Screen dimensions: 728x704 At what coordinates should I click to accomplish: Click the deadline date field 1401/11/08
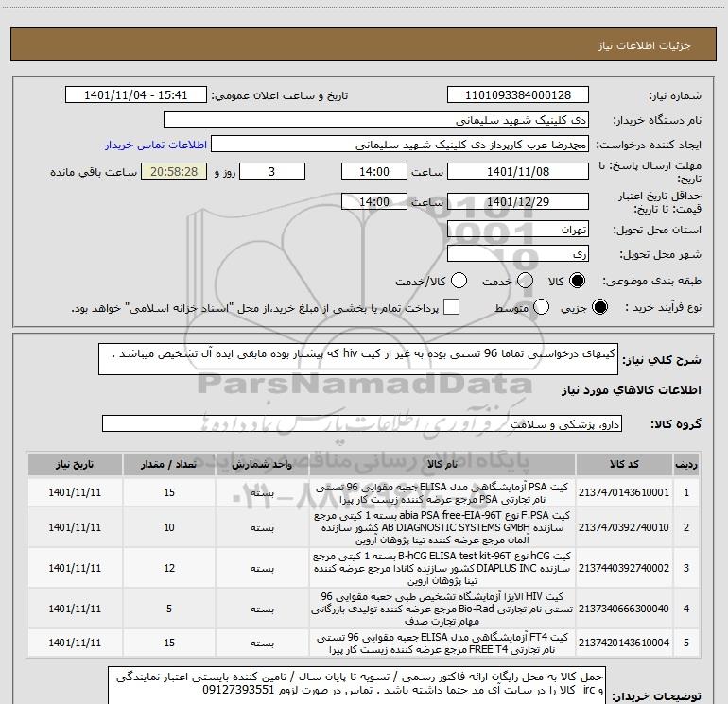click(518, 172)
